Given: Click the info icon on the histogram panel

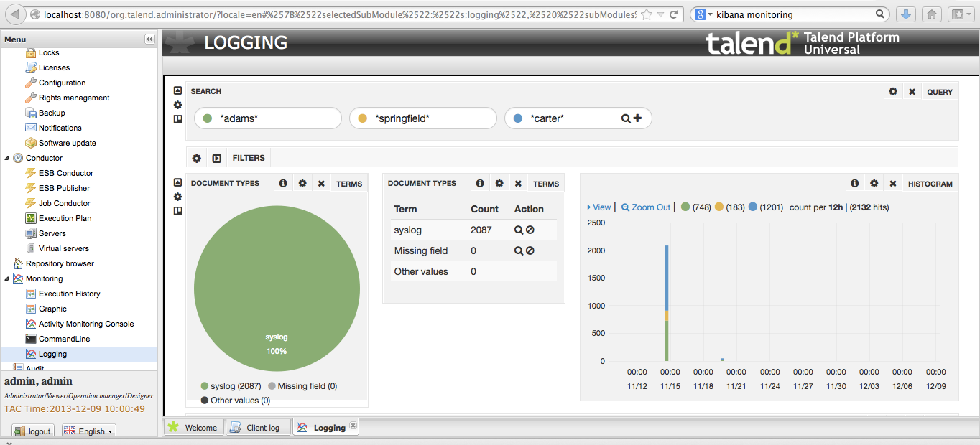Looking at the screenshot, I should coord(854,184).
